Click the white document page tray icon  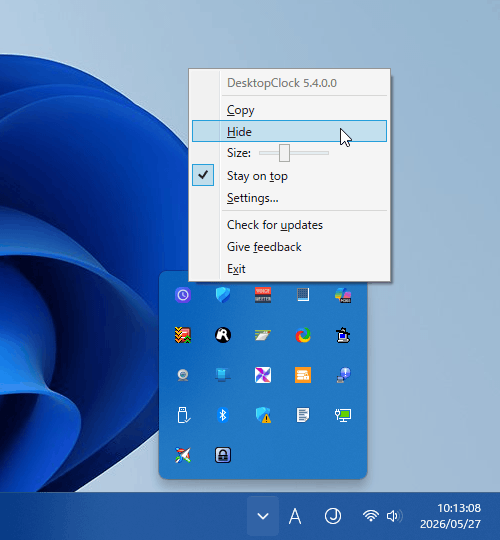pyautogui.click(x=303, y=415)
